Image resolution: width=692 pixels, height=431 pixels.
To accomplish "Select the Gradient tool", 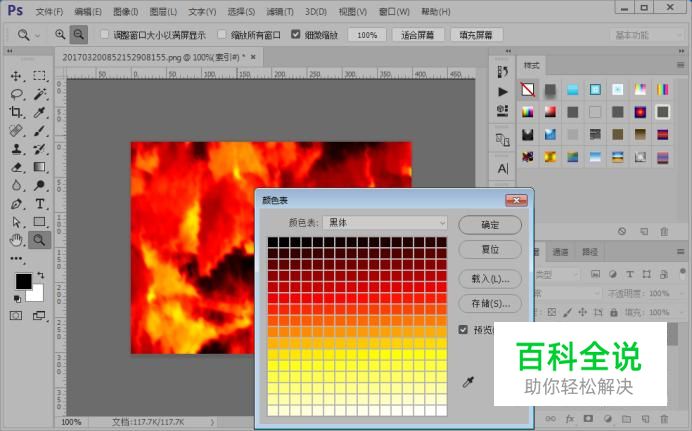I will [40, 167].
